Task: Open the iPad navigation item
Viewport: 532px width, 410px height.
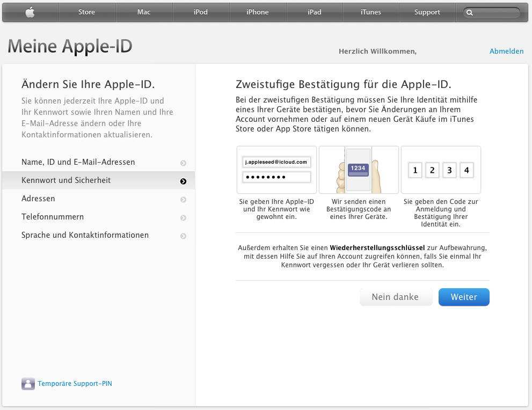Action: tap(315, 12)
